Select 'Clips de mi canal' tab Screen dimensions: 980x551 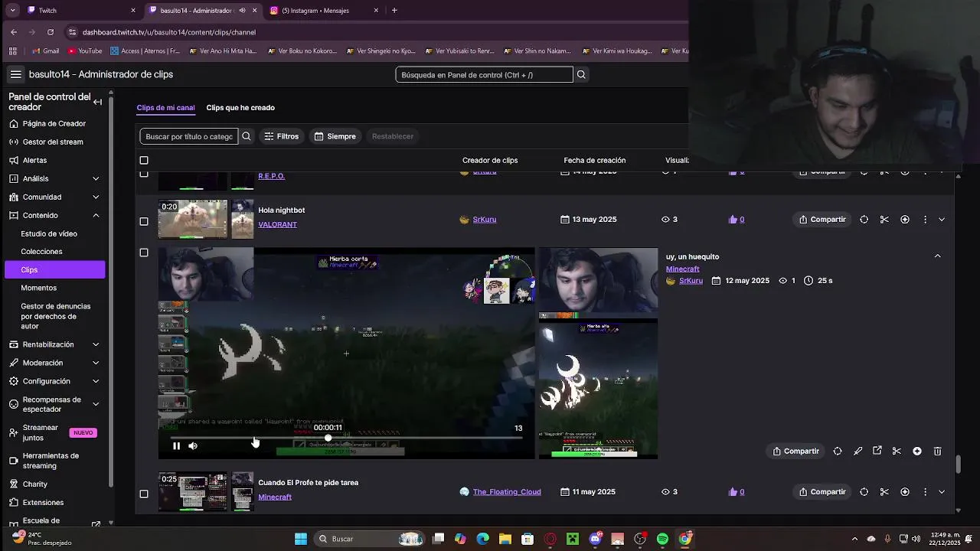coord(165,108)
